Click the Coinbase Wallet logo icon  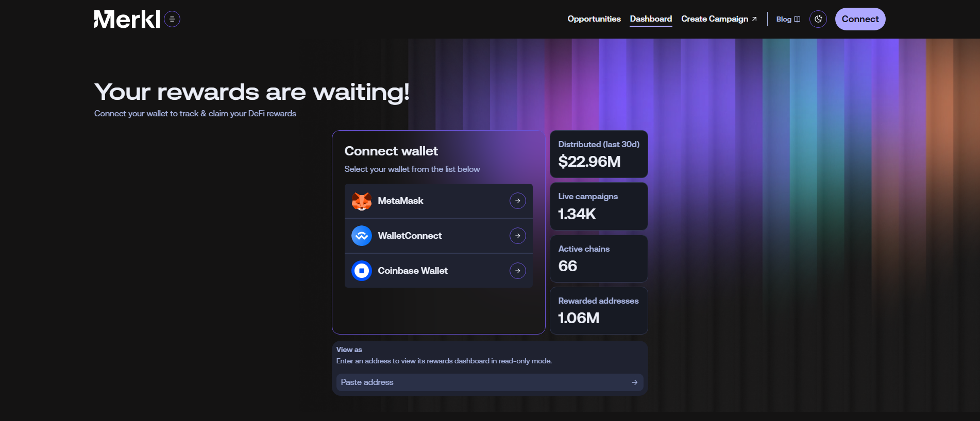(362, 271)
